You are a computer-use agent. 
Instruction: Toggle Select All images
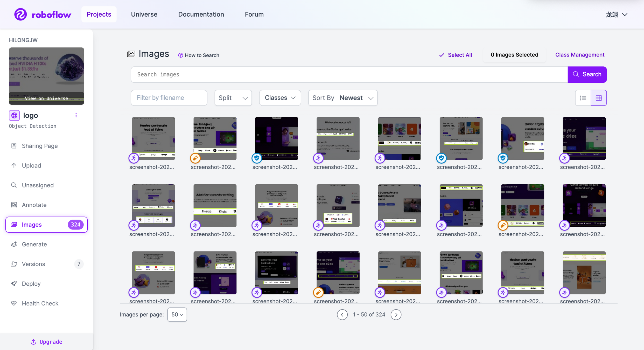[x=456, y=55]
